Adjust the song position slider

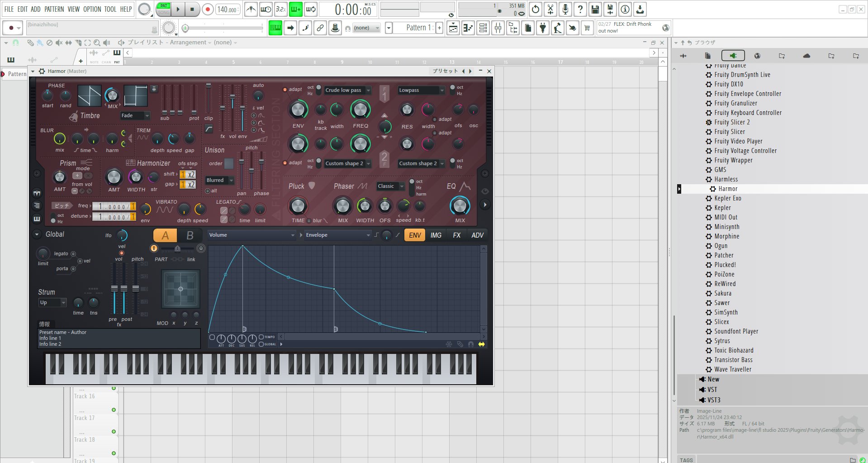click(223, 28)
